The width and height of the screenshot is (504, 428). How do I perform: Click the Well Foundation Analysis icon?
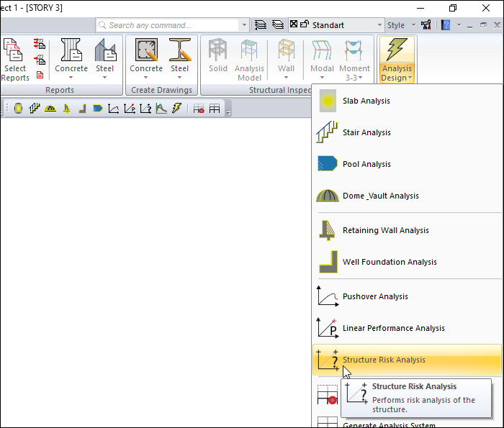(x=328, y=262)
